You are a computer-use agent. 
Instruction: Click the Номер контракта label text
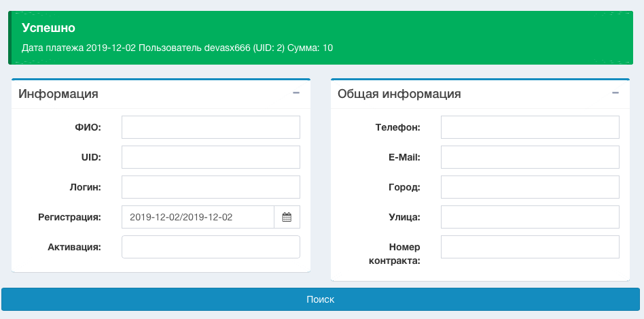coord(402,253)
